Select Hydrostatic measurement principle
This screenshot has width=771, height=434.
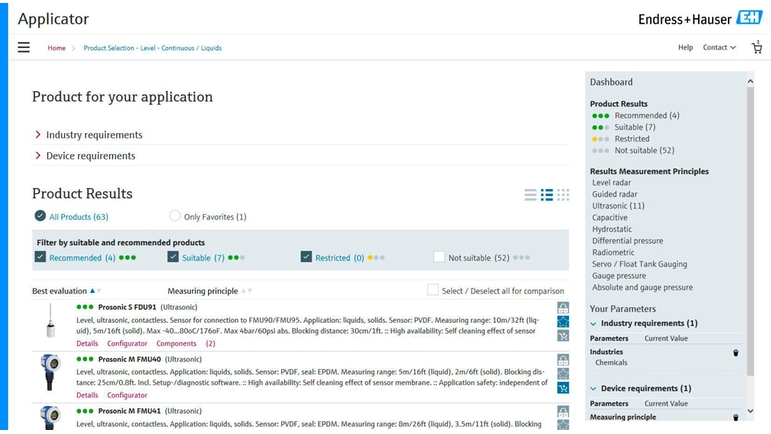612,229
